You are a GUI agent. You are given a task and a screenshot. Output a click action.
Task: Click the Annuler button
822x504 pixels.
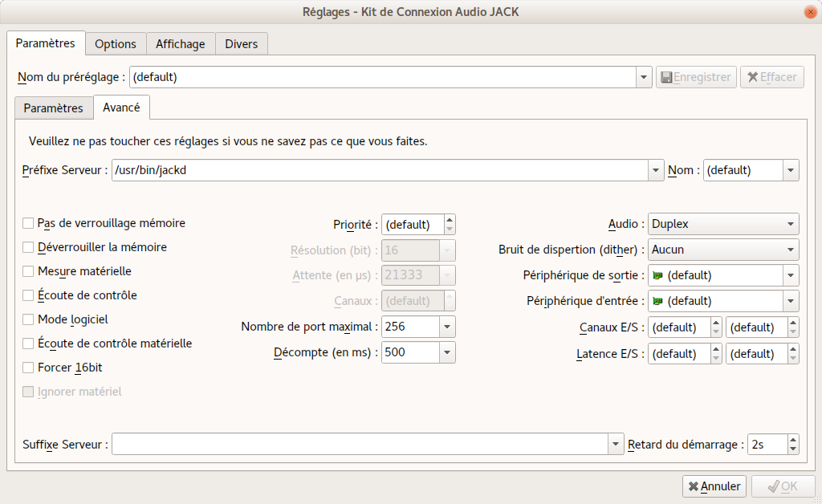click(714, 486)
